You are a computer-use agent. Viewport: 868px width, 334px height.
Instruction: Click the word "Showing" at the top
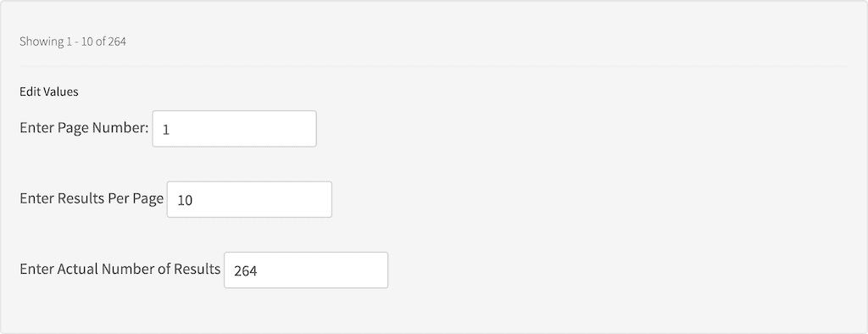(x=42, y=42)
